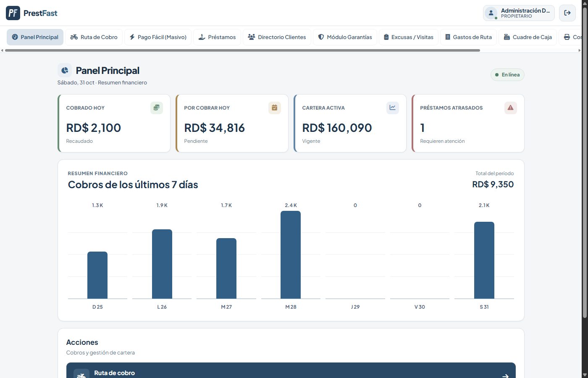The width and height of the screenshot is (588, 378).
Task: Click the RD$ 9,350 period total
Action: click(x=493, y=184)
